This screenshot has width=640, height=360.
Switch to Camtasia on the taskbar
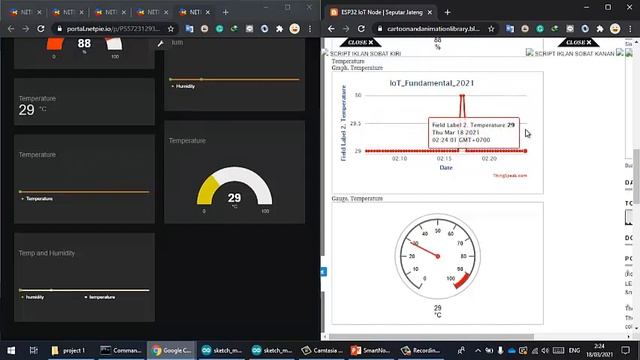pyautogui.click(x=322, y=351)
